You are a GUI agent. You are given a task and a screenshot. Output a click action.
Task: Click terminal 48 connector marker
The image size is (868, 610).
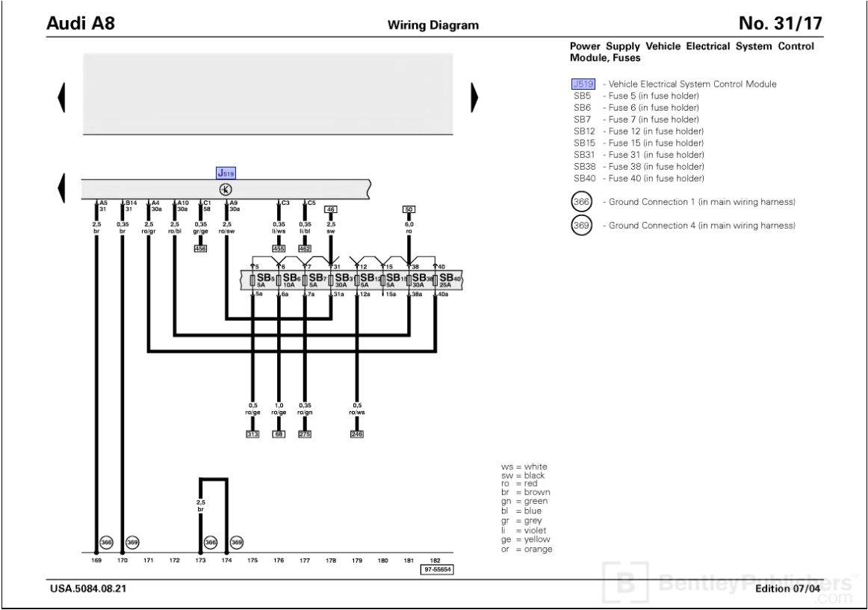329,209
